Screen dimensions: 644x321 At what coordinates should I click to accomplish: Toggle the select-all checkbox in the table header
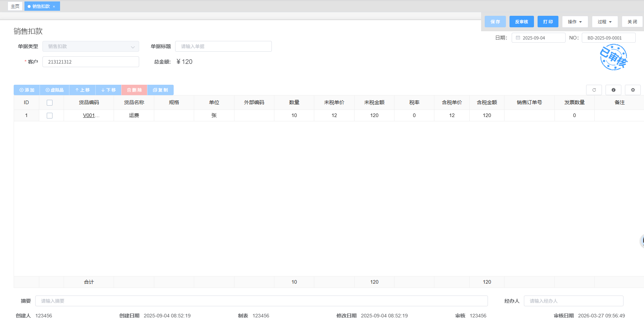(50, 103)
